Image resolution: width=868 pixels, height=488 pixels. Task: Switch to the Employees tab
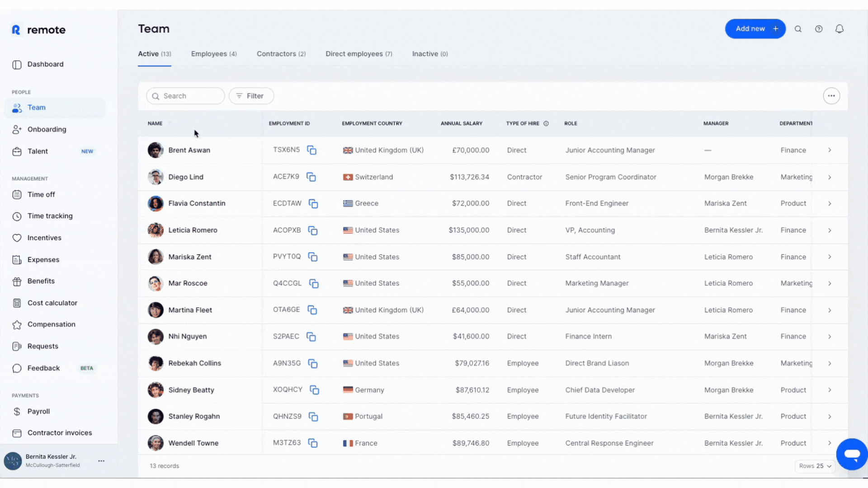pos(214,54)
